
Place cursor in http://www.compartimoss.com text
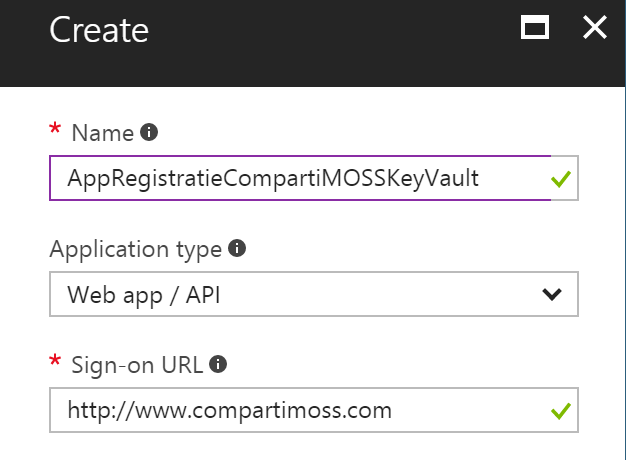point(229,409)
